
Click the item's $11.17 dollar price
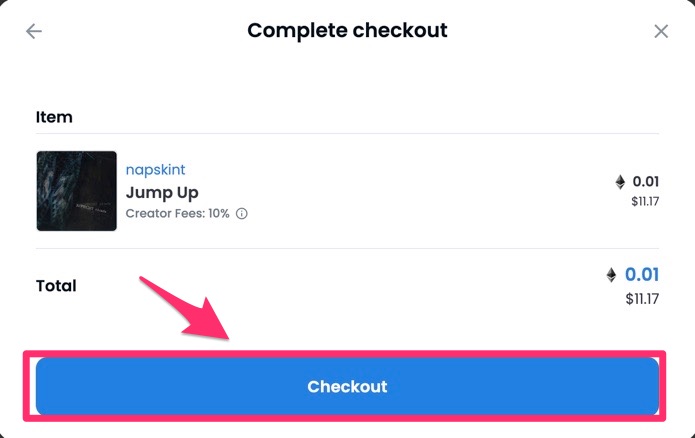pos(645,202)
